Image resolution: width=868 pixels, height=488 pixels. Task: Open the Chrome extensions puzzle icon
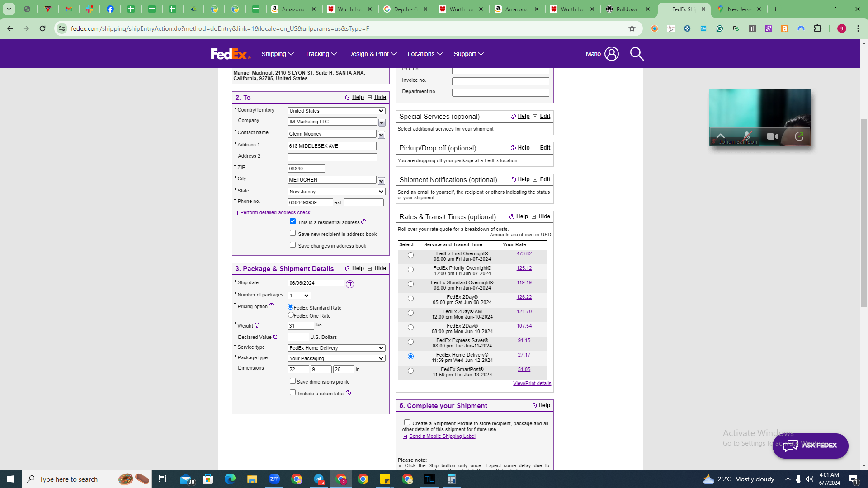click(817, 28)
